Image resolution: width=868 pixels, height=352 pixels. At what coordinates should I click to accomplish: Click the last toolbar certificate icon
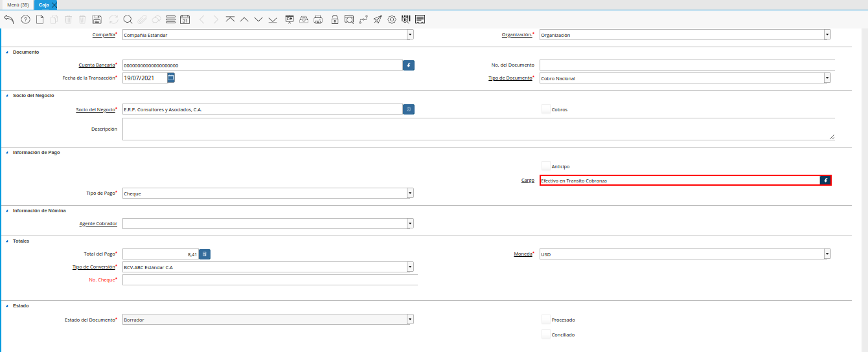[x=420, y=19]
